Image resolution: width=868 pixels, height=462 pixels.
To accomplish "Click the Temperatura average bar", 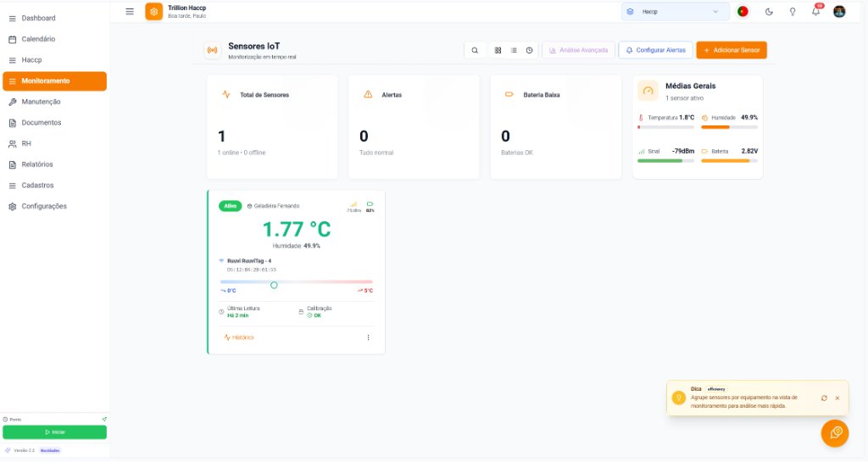I will [x=665, y=127].
